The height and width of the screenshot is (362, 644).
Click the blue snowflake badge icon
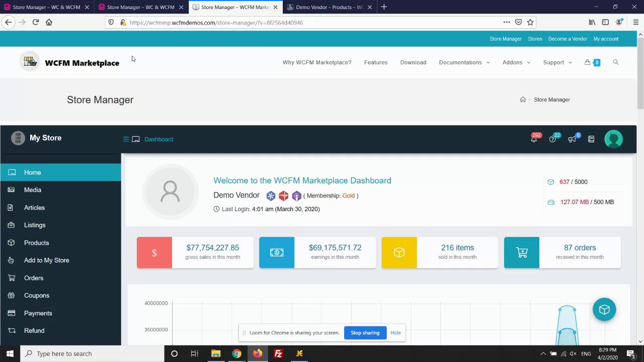[271, 196]
